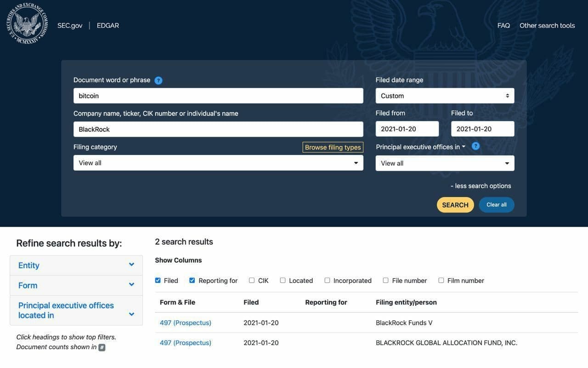Focus the company name field containing BlackRock

(218, 129)
